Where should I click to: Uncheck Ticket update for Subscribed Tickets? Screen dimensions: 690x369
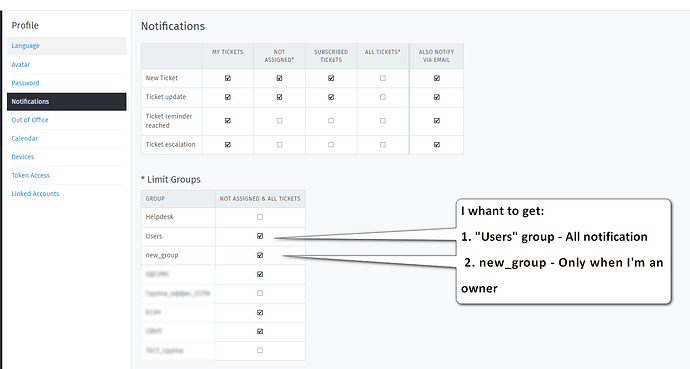pos(331,97)
